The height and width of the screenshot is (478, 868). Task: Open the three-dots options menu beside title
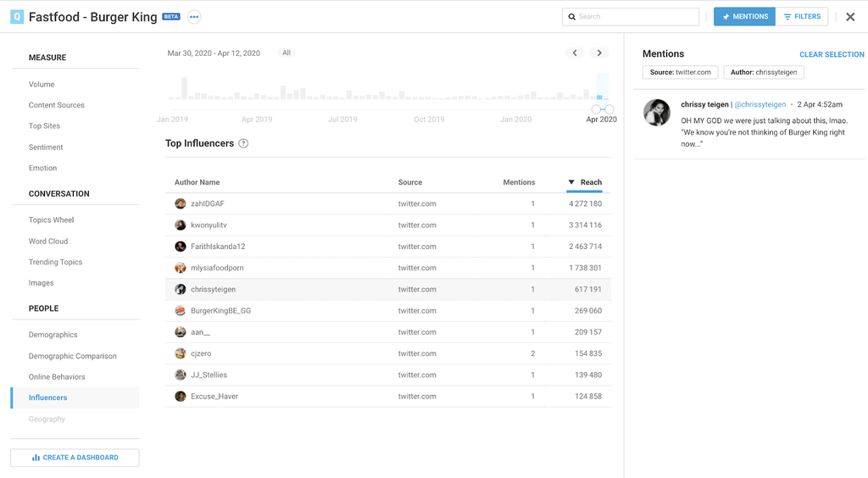194,17
